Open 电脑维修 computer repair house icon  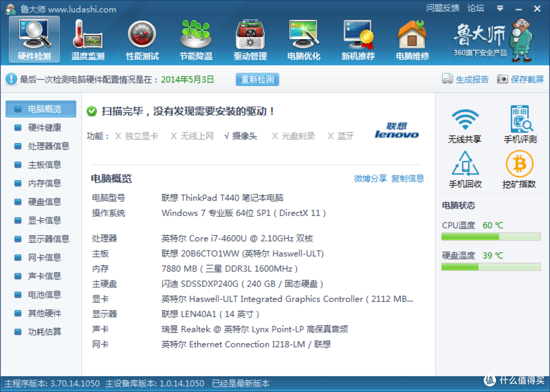point(412,40)
